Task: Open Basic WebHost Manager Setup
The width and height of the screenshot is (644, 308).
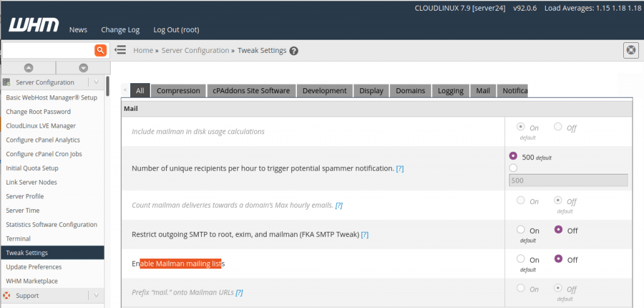Action: tap(52, 98)
